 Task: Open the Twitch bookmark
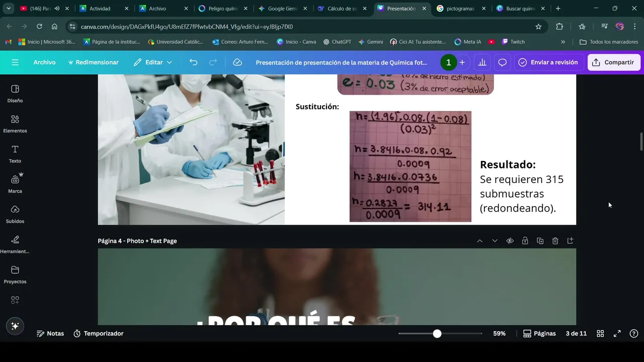513,42
